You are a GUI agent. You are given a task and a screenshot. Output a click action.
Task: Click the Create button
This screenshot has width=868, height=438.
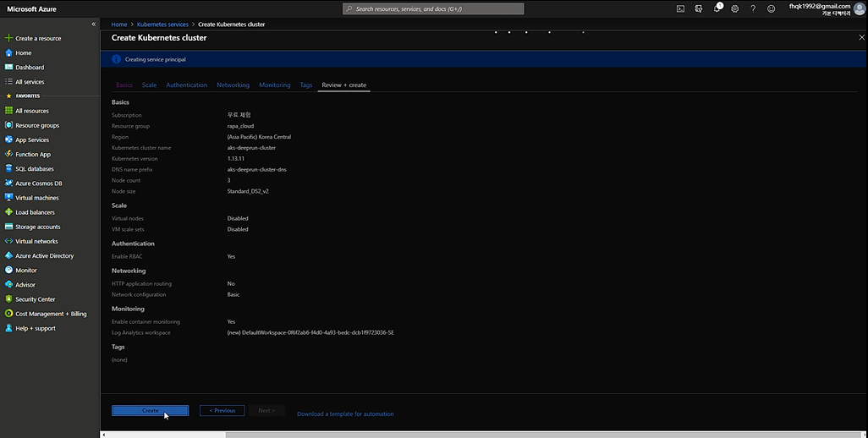point(150,410)
